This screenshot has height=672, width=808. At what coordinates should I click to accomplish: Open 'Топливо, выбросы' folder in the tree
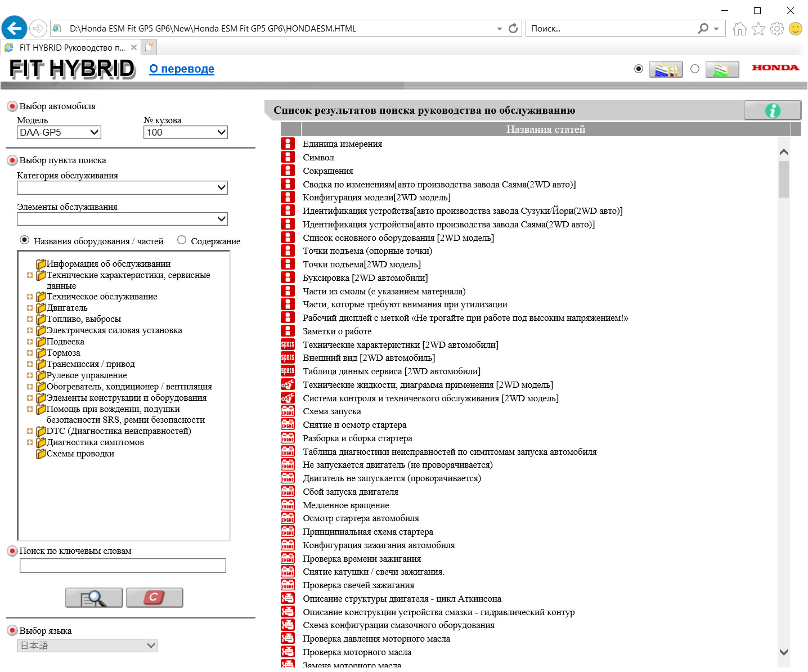(84, 319)
